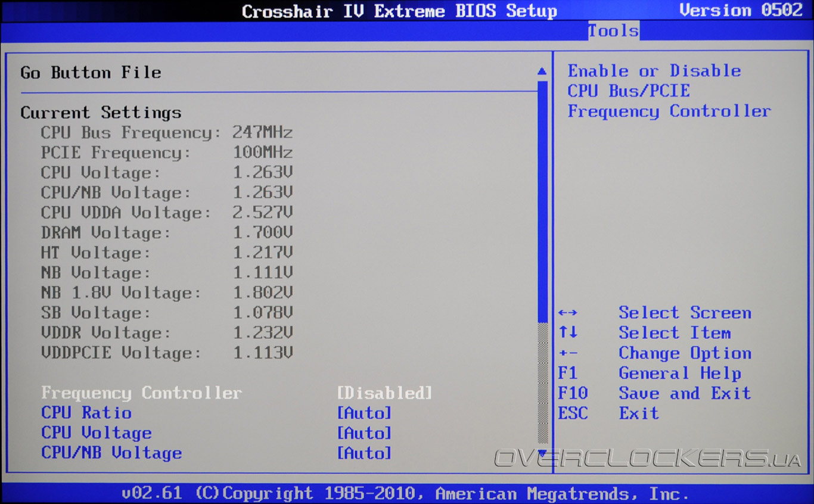
Task: Click the DRAM Voltage label
Action: point(106,234)
